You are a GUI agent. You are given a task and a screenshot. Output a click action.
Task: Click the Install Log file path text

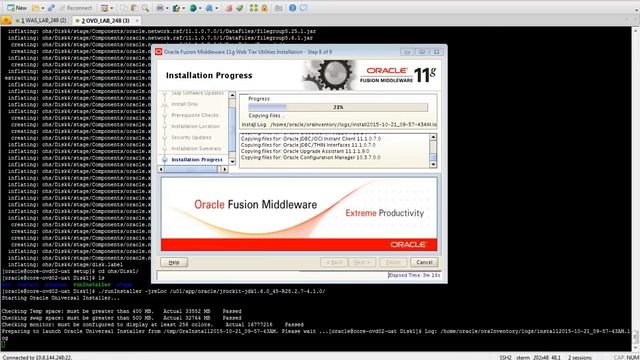(x=353, y=124)
